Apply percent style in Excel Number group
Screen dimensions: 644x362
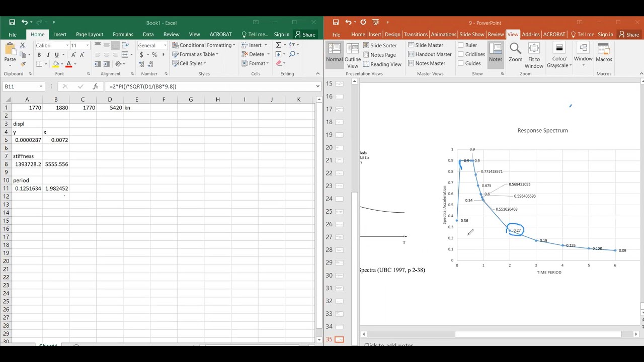[x=154, y=55]
